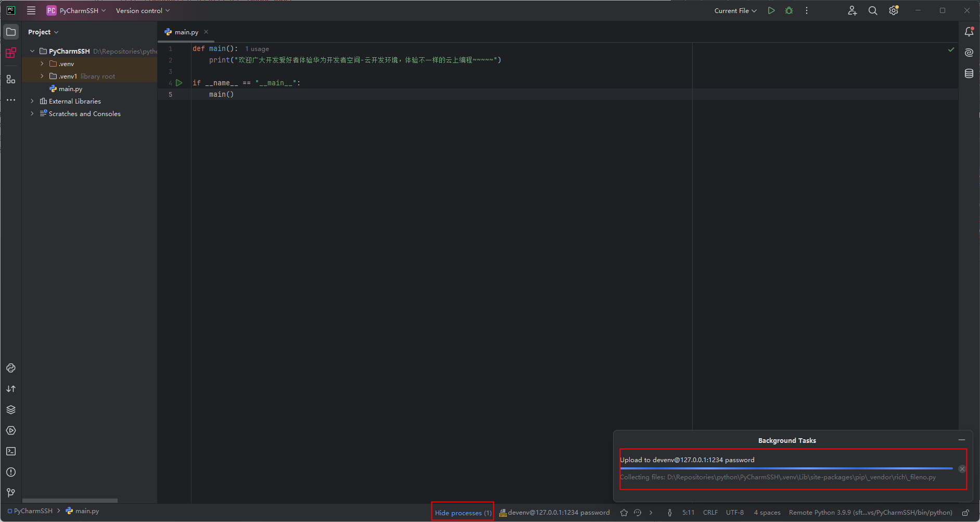
Task: Click Hide processes in the status bar
Action: tap(462, 512)
